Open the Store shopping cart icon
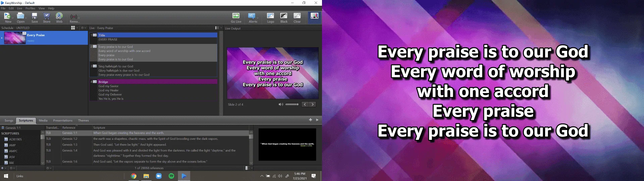The height and width of the screenshot is (181, 644). click(47, 17)
